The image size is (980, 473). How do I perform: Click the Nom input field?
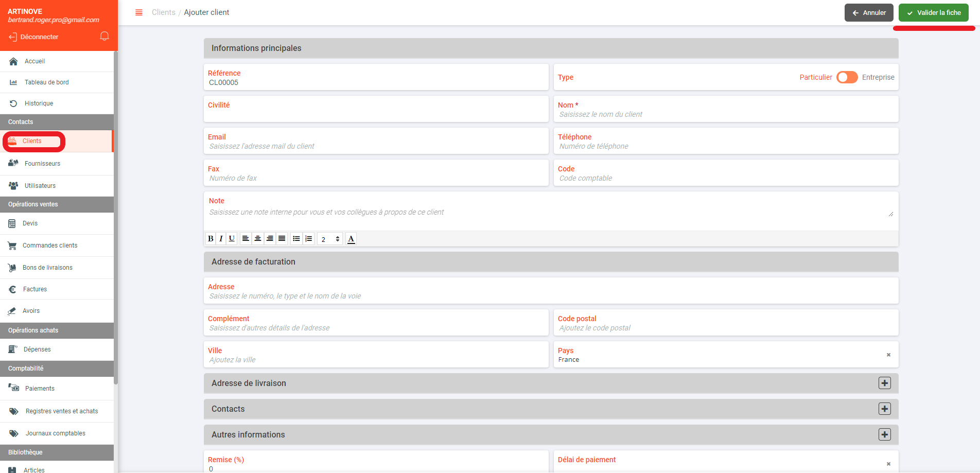[726, 114]
